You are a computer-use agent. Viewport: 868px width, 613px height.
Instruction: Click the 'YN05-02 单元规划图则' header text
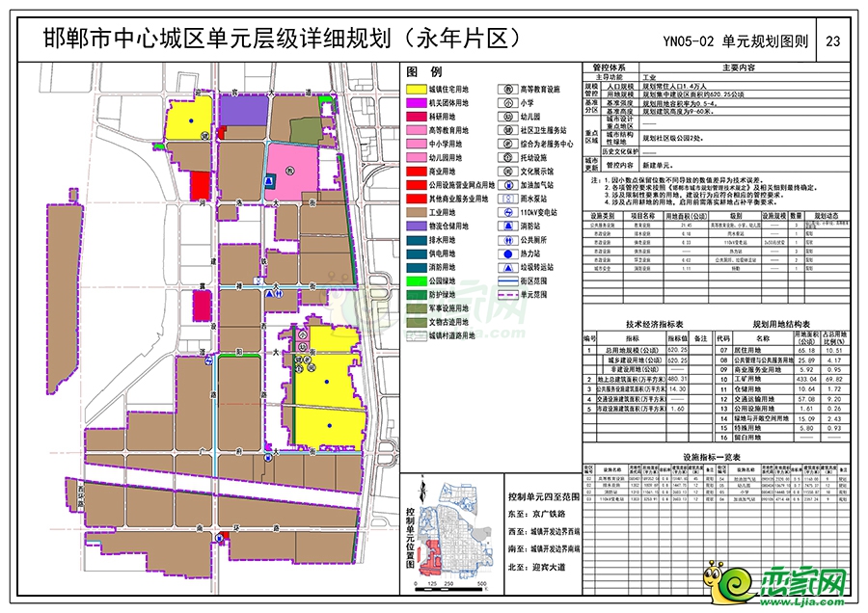(736, 41)
